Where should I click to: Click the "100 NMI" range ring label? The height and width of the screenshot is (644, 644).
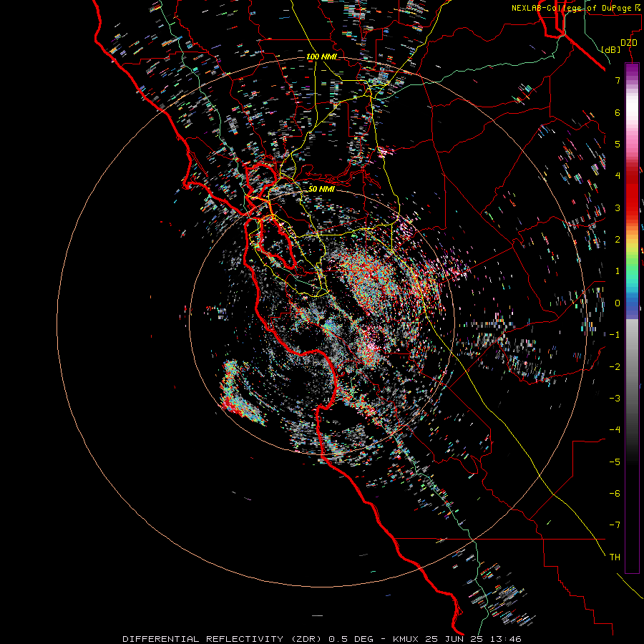pyautogui.click(x=321, y=57)
